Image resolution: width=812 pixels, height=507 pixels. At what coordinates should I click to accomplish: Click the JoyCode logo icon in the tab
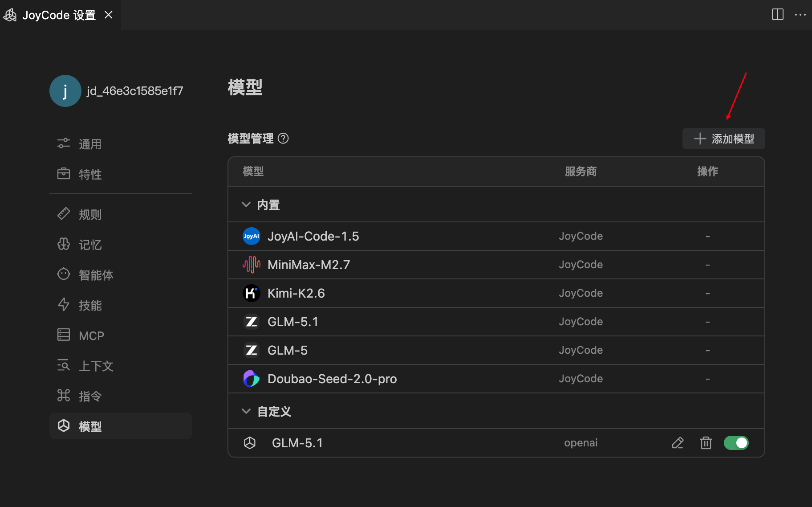pyautogui.click(x=10, y=15)
